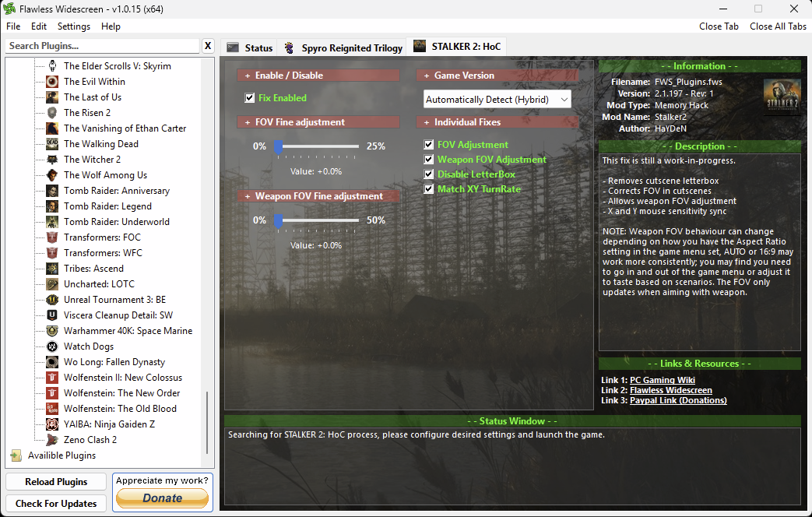Open the PC Gaming Wiki link
Screen dimensions: 812x517
663,380
